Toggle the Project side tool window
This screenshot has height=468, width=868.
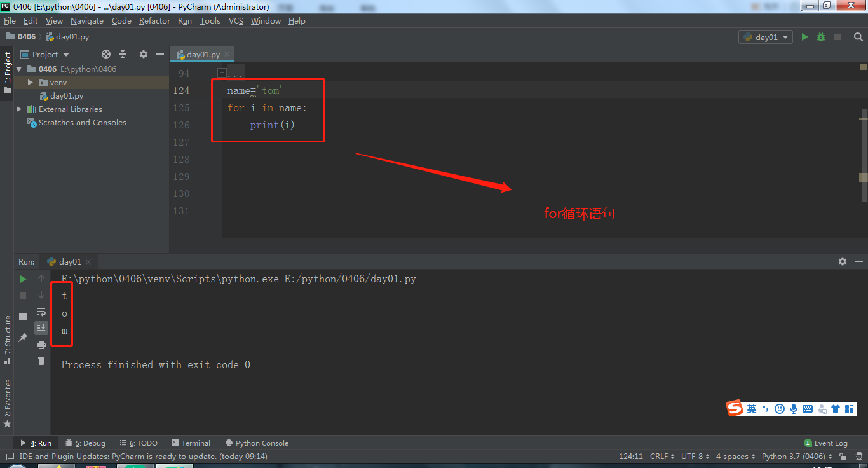[x=7, y=72]
